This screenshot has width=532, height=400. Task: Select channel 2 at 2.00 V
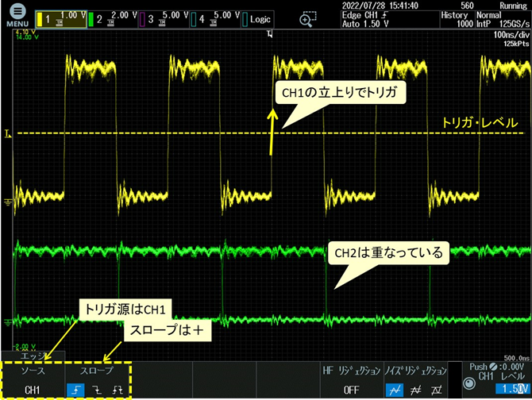[113, 19]
